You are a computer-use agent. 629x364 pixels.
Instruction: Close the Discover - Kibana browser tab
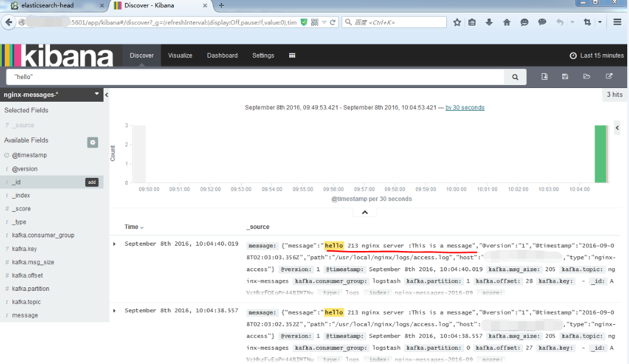205,5
